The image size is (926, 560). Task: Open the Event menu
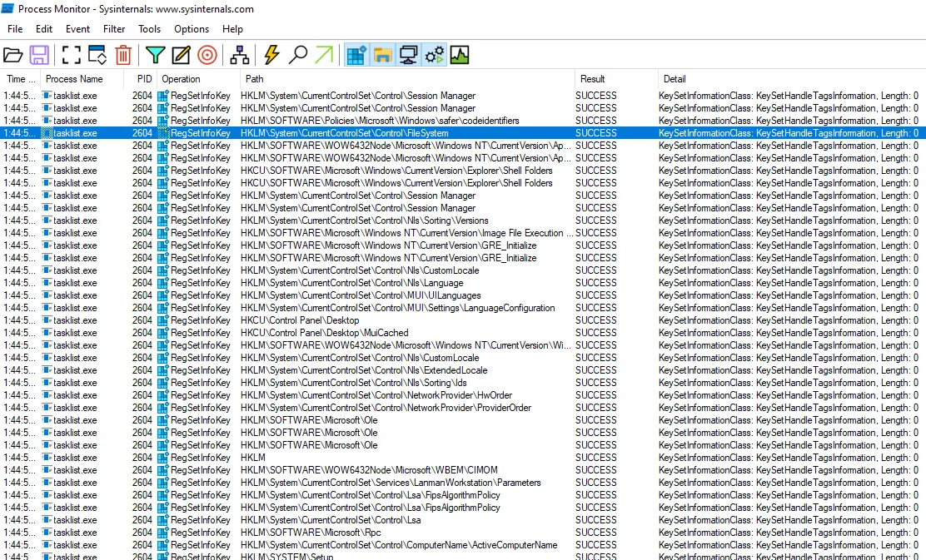click(x=77, y=29)
